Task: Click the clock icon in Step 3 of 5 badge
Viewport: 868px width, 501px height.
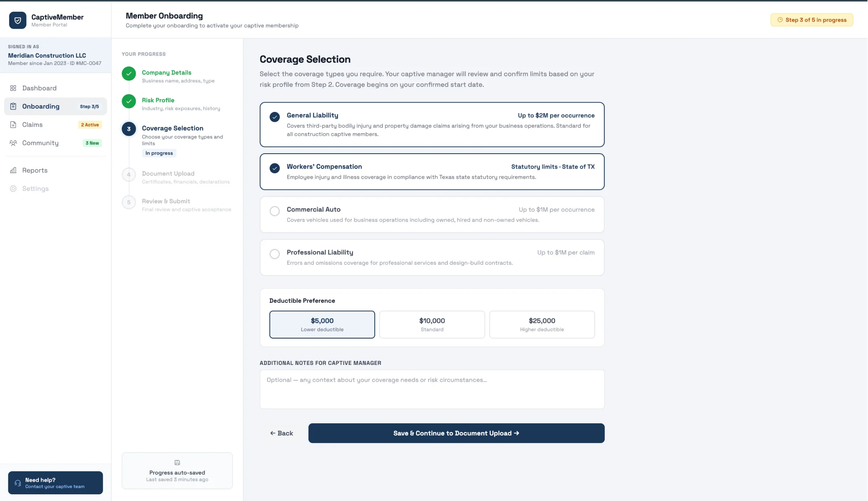Action: pos(780,20)
